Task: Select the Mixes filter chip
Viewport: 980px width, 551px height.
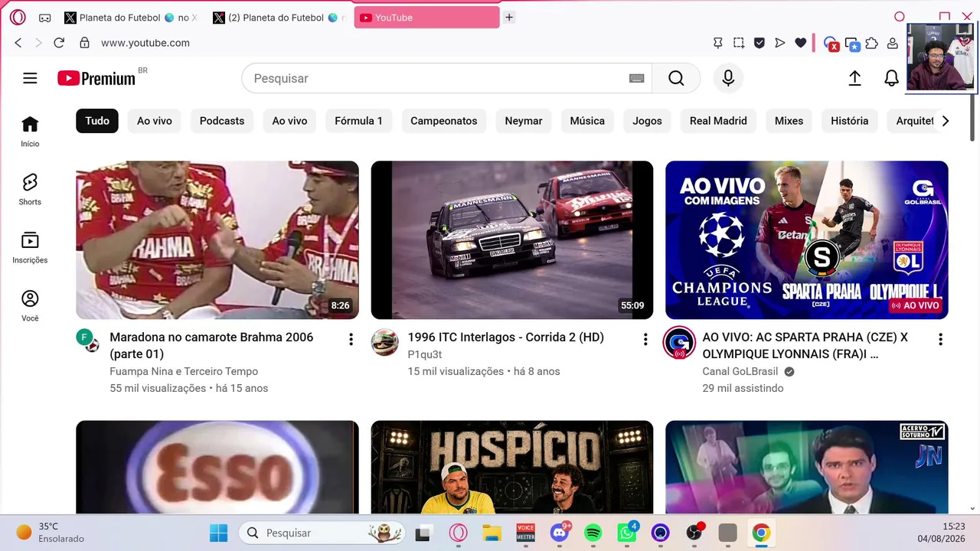Action: coord(789,121)
